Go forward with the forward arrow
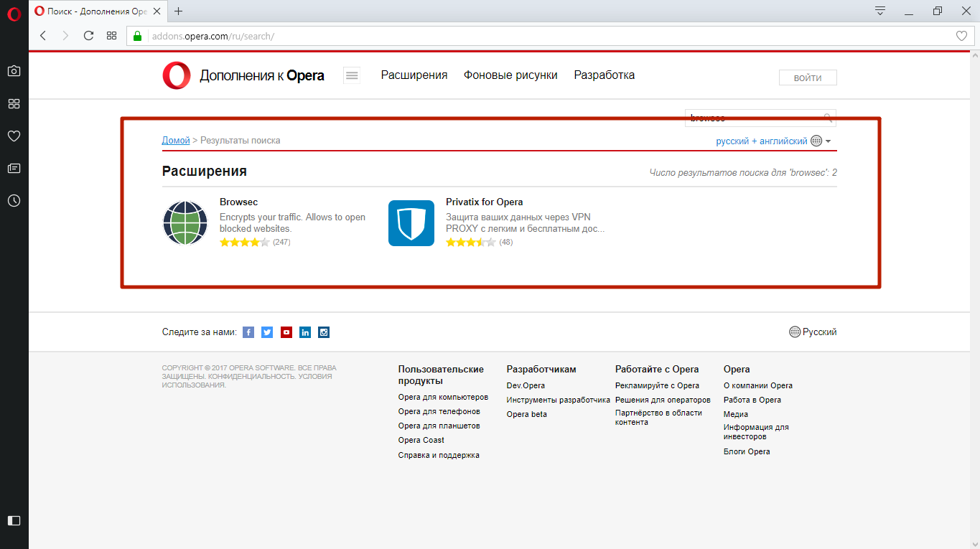This screenshot has height=549, width=980. tap(65, 36)
